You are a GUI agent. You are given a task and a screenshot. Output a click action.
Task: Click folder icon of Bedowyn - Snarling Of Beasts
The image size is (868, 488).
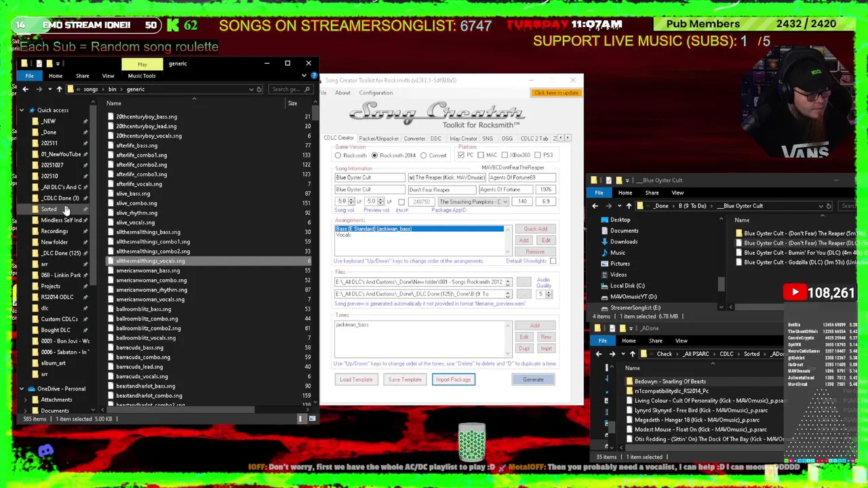[x=629, y=382]
